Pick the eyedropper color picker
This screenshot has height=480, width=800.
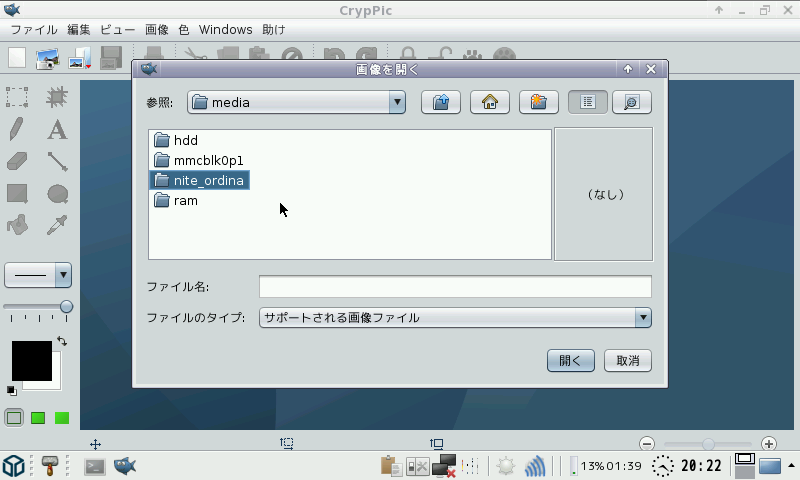(x=57, y=225)
